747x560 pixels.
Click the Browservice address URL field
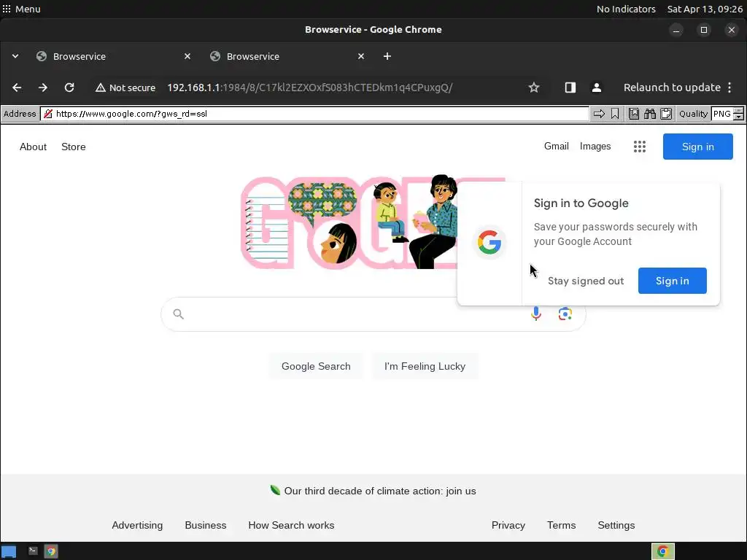click(315, 114)
